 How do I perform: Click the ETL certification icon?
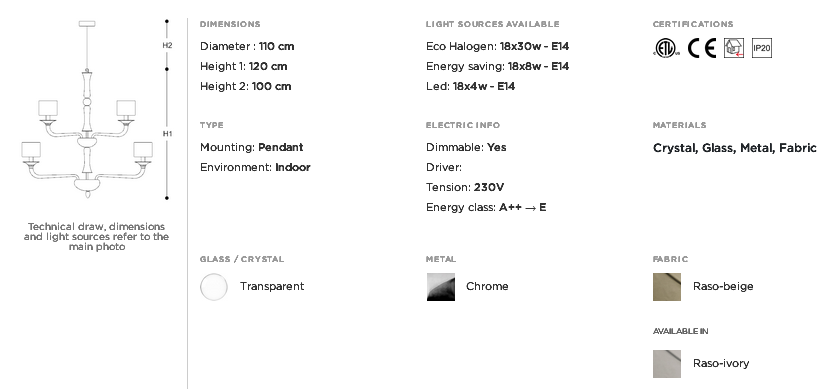click(666, 48)
